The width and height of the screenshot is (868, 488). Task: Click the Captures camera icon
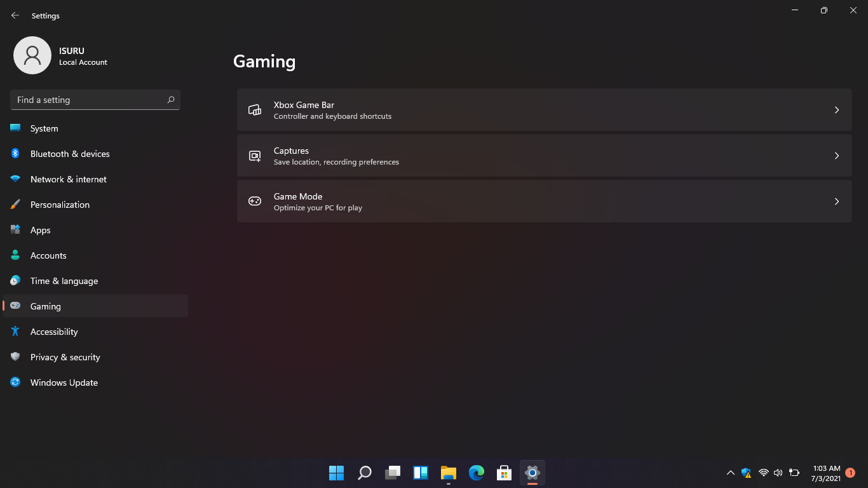pos(255,156)
